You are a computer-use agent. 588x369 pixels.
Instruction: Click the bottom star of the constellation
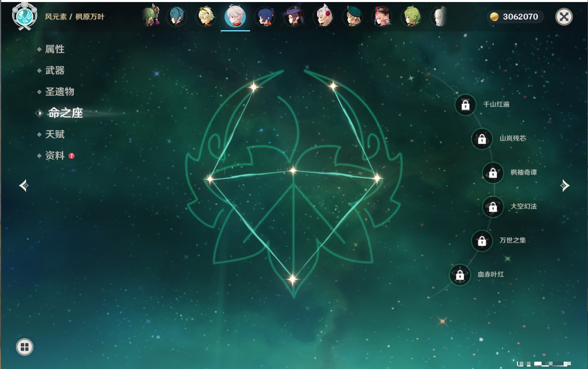[292, 279]
